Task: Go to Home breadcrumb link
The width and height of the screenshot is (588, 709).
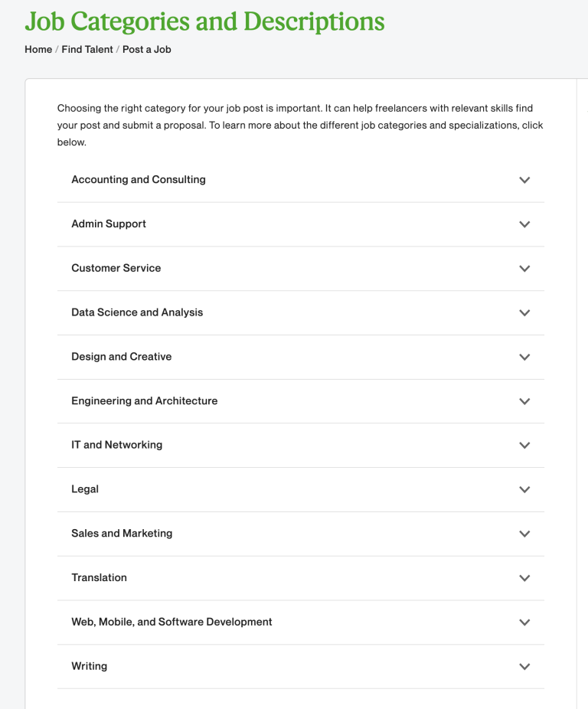Action: tap(38, 50)
